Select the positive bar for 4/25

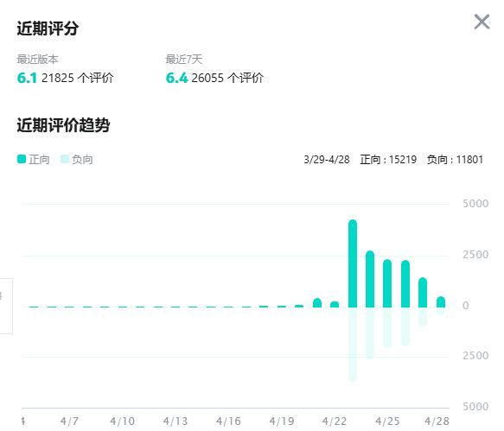387,283
